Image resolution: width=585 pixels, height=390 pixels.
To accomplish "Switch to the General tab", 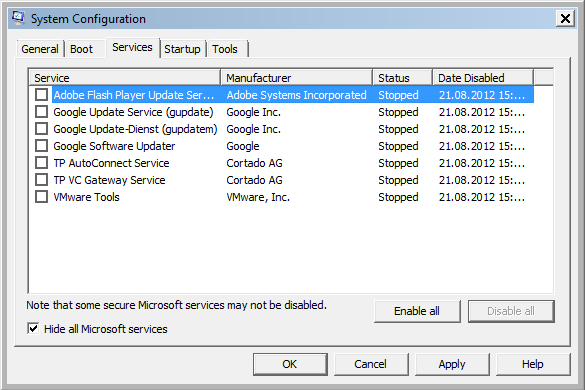I will pyautogui.click(x=40, y=49).
